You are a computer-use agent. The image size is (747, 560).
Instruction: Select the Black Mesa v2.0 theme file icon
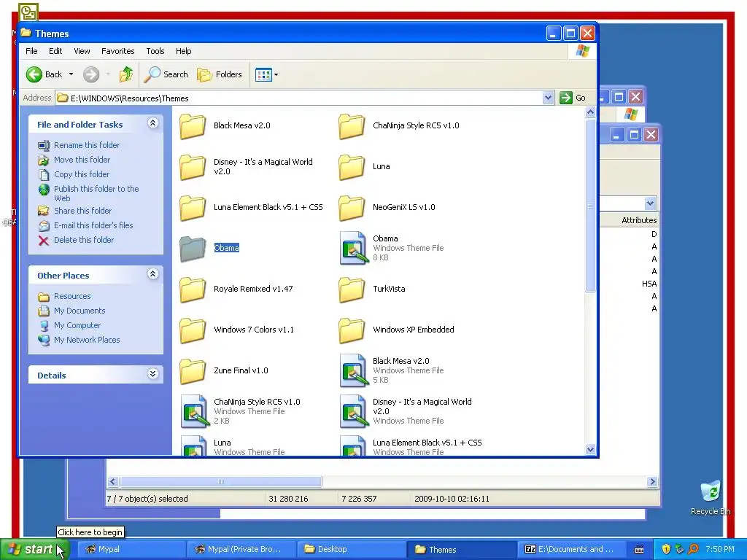pyautogui.click(x=354, y=370)
